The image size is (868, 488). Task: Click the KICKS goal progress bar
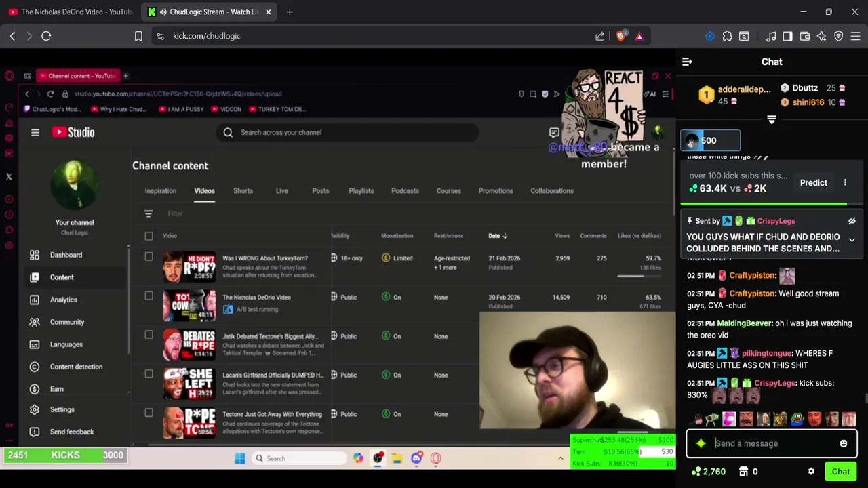point(65,455)
